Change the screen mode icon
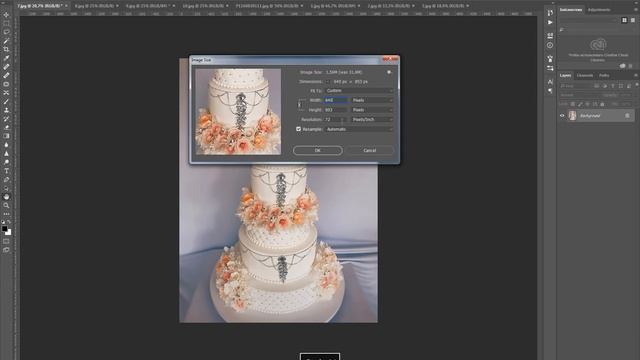Viewport: 640px width, 360px height. click(6, 250)
